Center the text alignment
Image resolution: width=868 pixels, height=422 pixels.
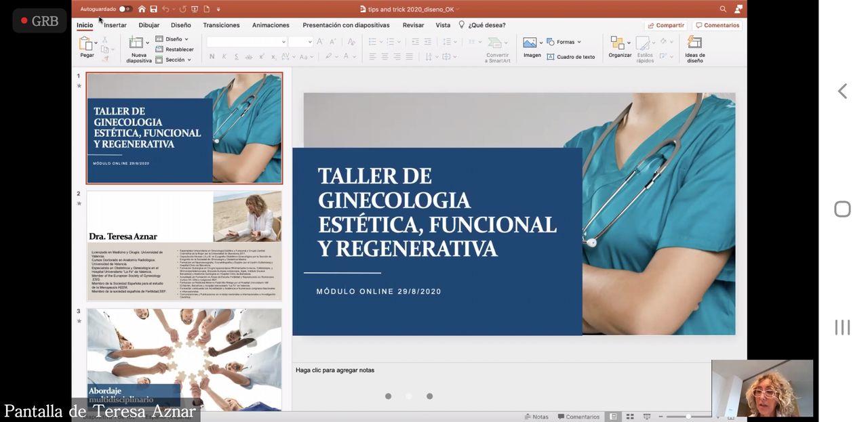[384, 57]
